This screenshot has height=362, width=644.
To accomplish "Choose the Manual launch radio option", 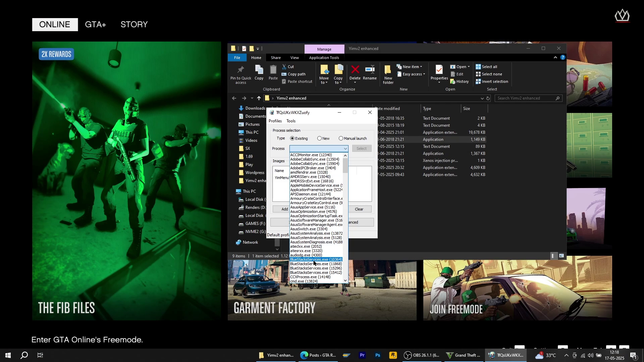I will pos(341,138).
